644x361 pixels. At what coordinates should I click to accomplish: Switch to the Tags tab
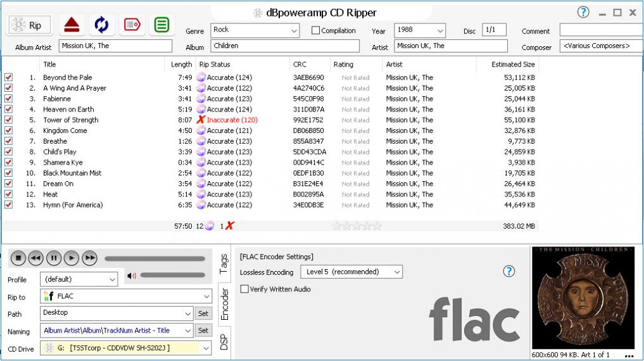click(224, 264)
